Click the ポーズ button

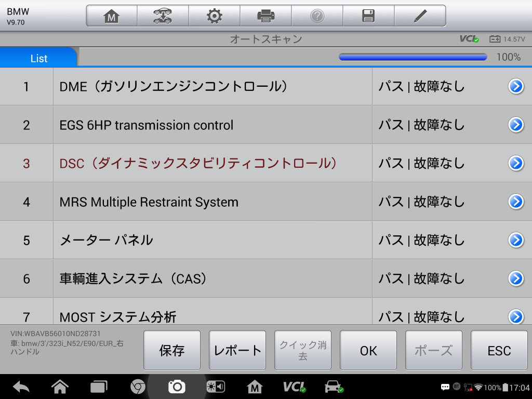[434, 350]
